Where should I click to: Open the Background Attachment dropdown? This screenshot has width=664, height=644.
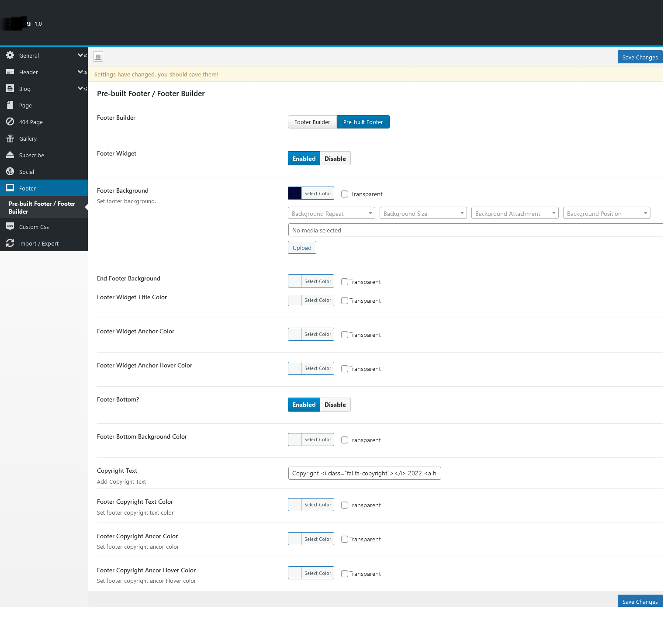515,213
